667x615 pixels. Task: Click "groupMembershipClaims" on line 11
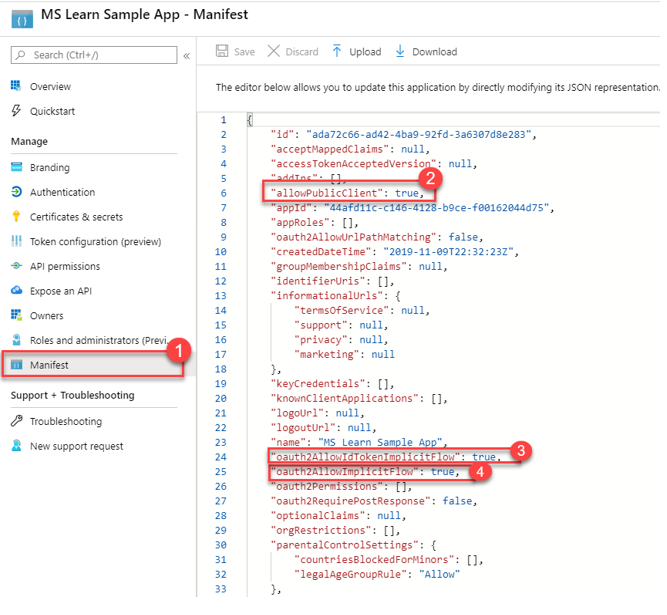[339, 266]
